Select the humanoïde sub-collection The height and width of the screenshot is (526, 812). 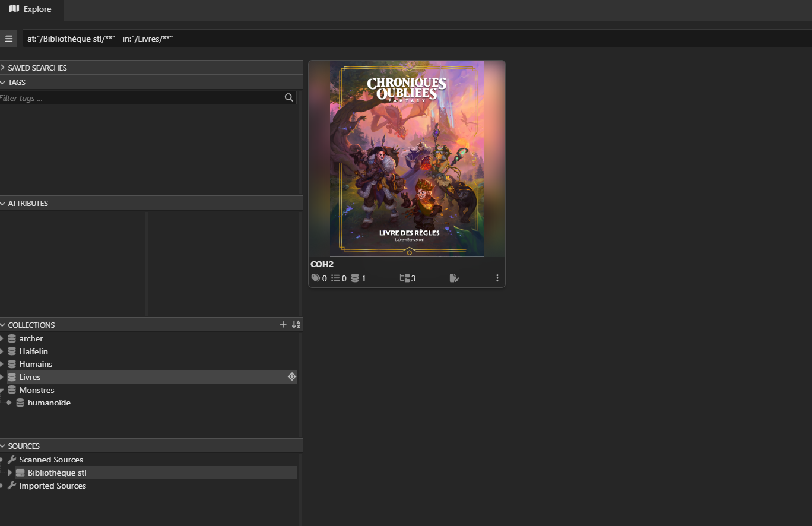click(x=49, y=403)
